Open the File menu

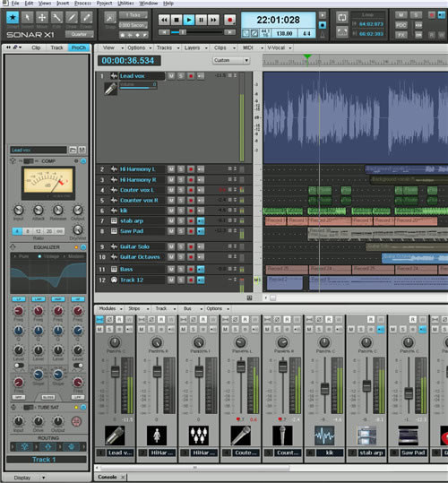pos(15,4)
